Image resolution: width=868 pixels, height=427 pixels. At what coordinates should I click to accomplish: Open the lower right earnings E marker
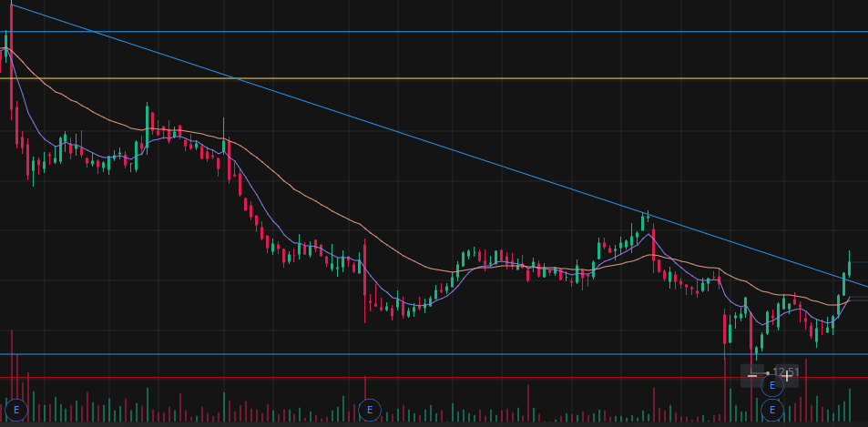pos(772,410)
